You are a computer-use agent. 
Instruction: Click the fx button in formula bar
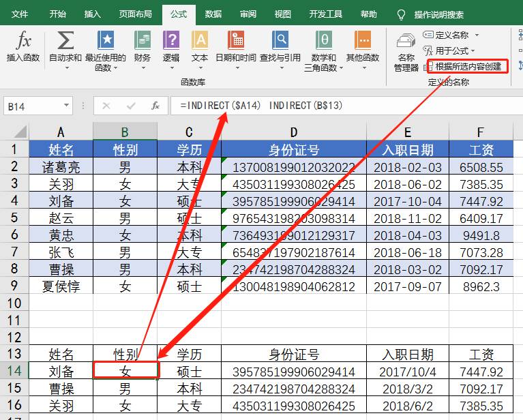tap(155, 106)
